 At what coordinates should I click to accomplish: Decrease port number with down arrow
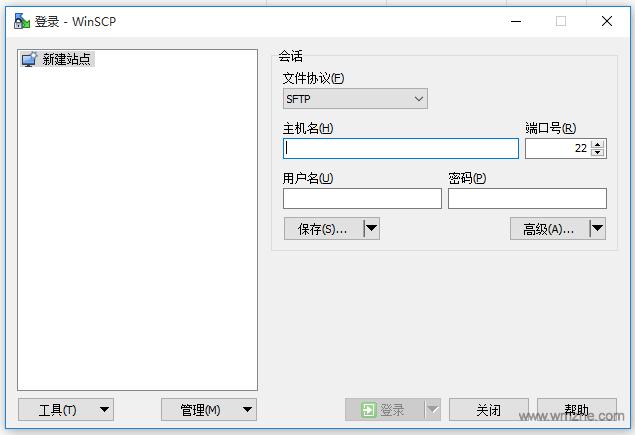click(598, 153)
